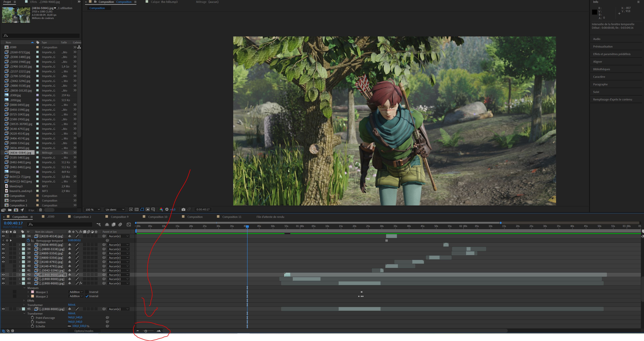Click Réinit. next to Transformer of layer 45

coord(72,313)
